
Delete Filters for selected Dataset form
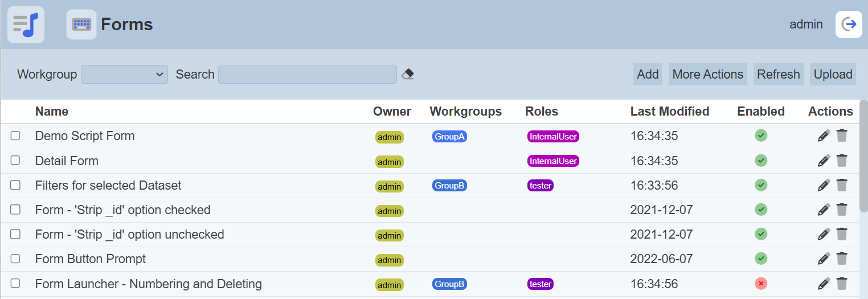tap(842, 185)
